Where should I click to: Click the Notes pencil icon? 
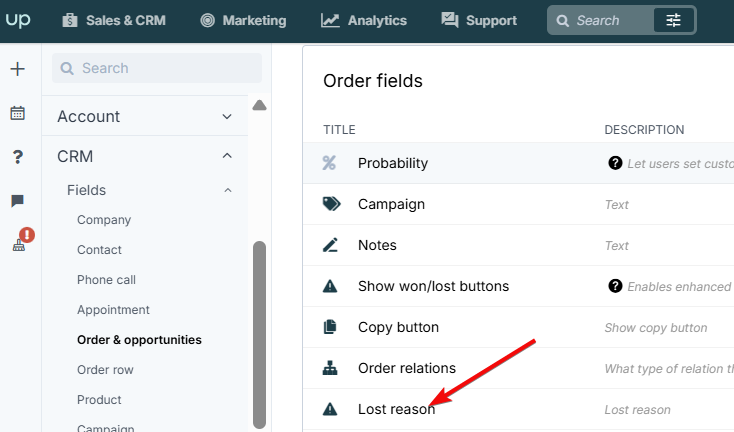[x=330, y=245]
